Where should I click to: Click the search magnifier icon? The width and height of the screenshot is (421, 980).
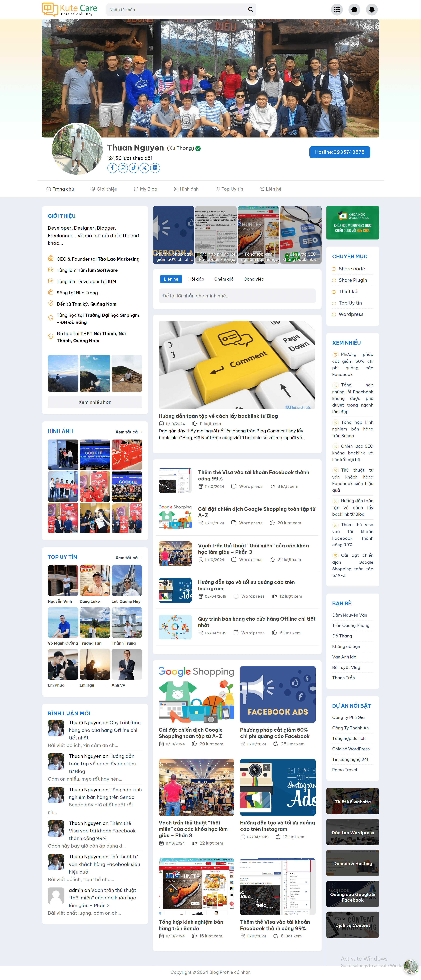tap(251, 9)
